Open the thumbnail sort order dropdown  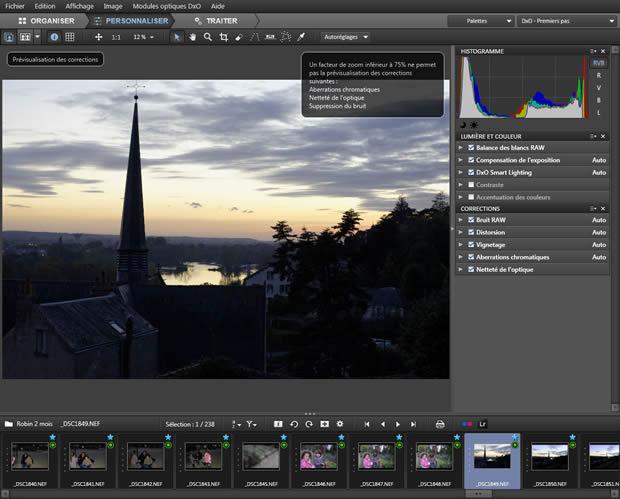click(236, 424)
